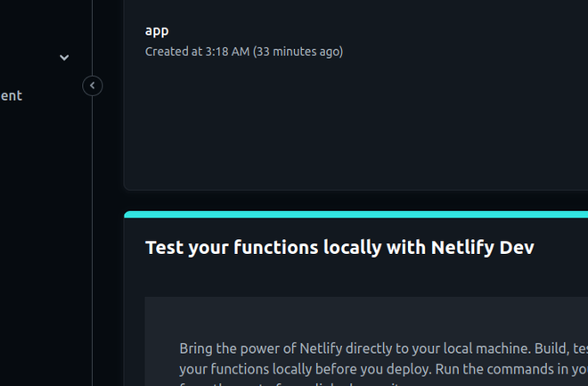Expand the sidebar chevron dropdown
The width and height of the screenshot is (588, 386).
pyautogui.click(x=64, y=58)
